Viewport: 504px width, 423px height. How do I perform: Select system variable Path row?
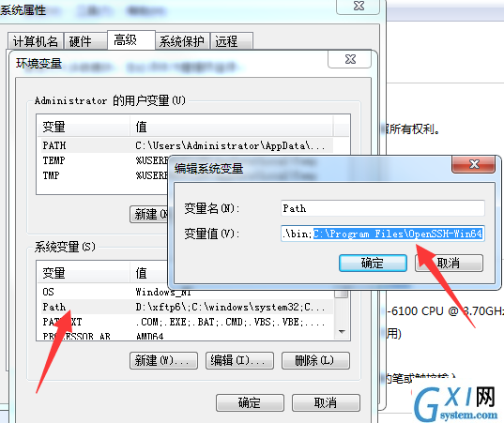[x=186, y=307]
